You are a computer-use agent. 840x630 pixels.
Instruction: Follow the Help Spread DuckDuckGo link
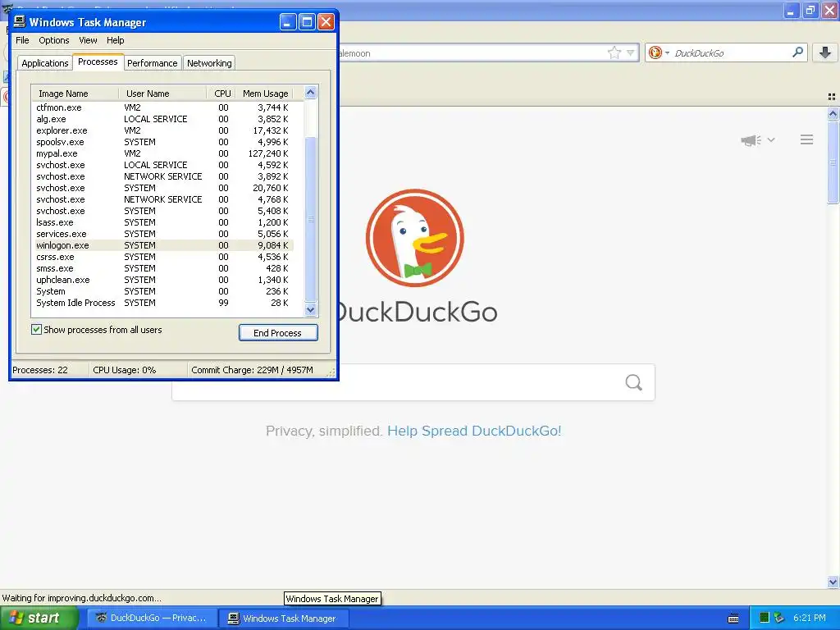[474, 431]
